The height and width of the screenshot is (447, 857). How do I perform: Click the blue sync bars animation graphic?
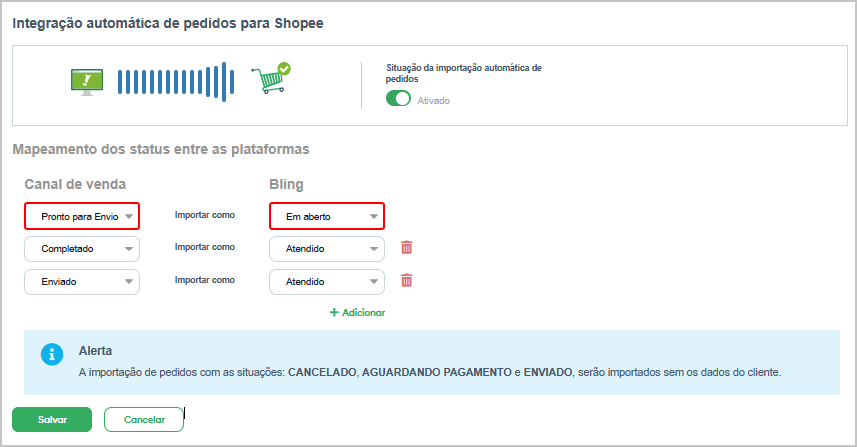[x=176, y=82]
